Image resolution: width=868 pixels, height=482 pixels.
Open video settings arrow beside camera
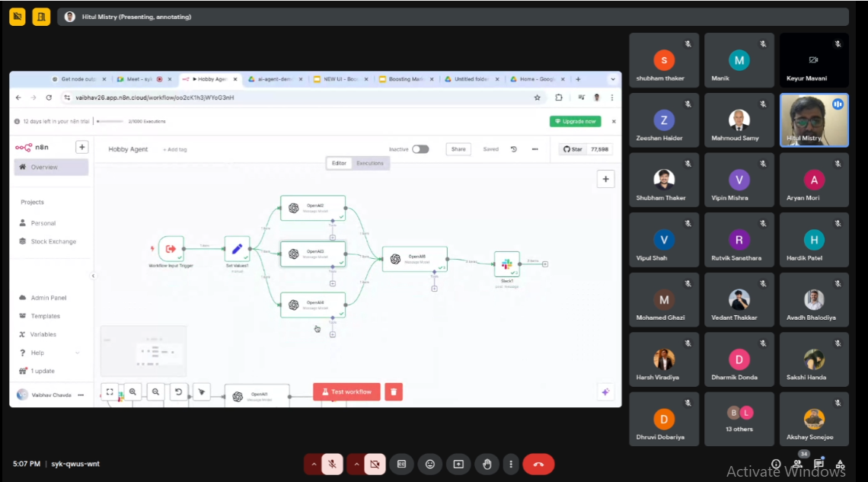(x=356, y=464)
